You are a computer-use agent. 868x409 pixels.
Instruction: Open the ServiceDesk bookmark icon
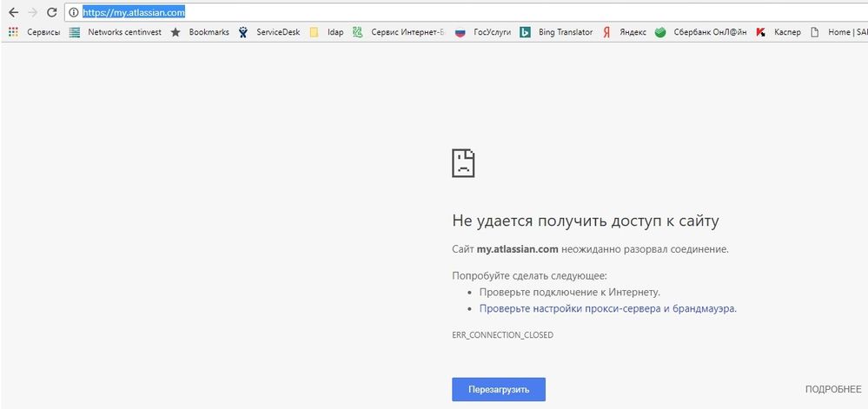pyautogui.click(x=243, y=32)
